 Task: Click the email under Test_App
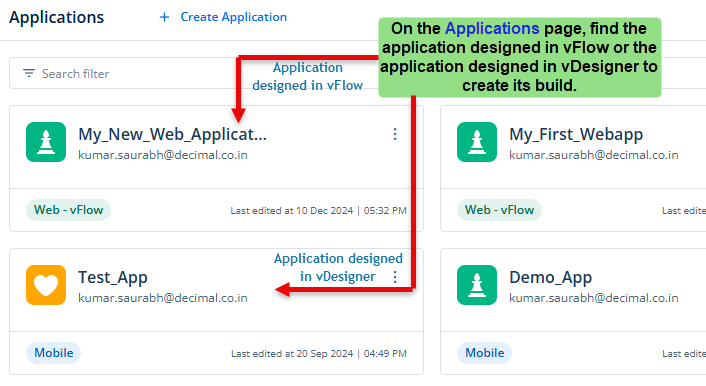tap(163, 298)
